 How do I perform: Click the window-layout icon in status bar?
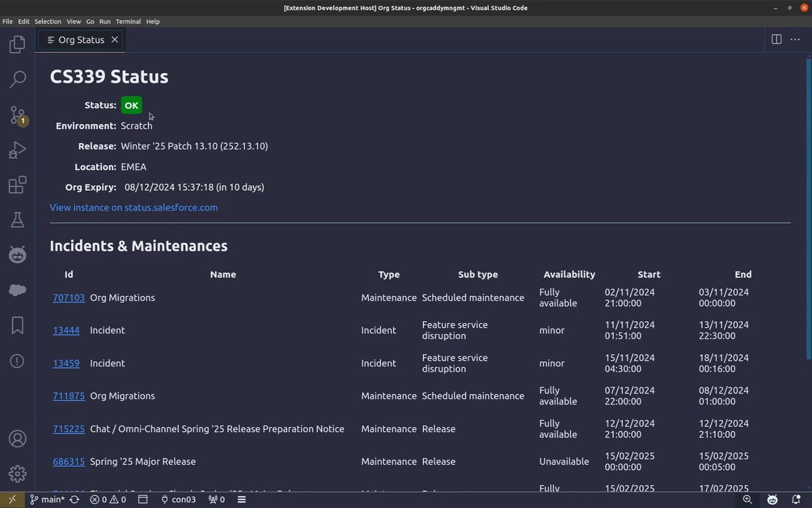click(143, 500)
